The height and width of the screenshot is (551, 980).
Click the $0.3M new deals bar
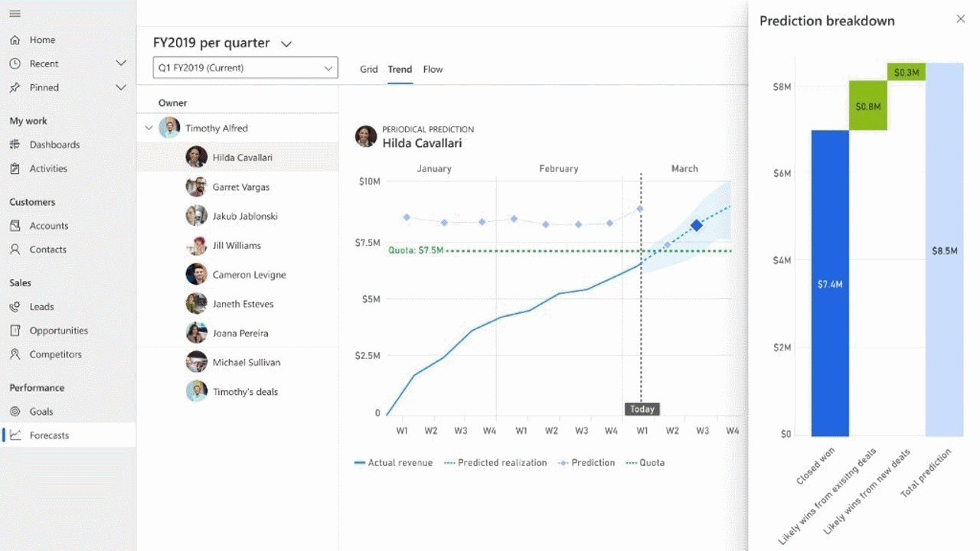[x=906, y=72]
